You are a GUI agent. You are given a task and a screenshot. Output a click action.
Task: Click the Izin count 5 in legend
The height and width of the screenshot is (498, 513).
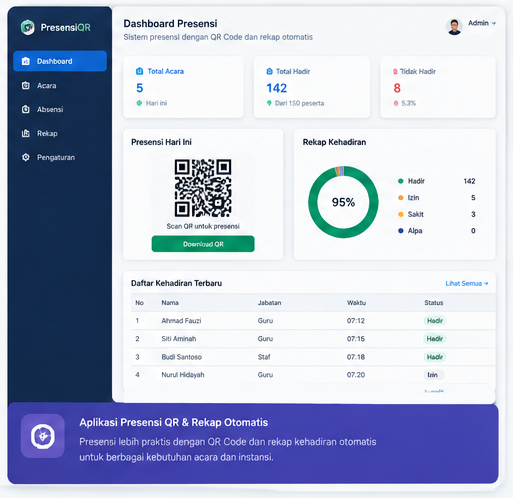473,198
